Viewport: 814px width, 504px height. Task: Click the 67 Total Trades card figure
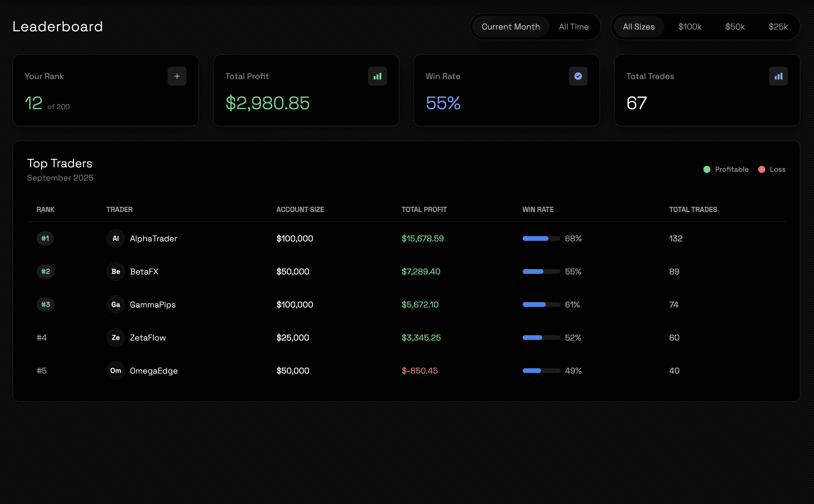[x=636, y=103]
